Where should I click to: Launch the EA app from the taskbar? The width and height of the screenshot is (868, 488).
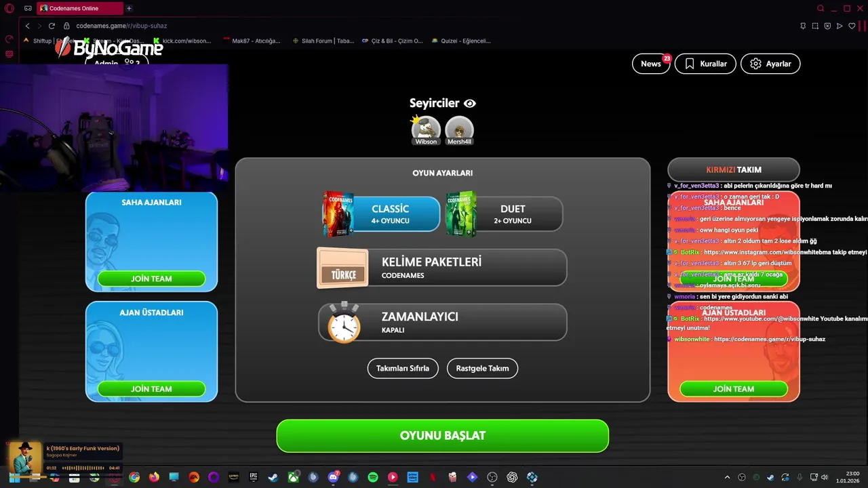coord(194,477)
